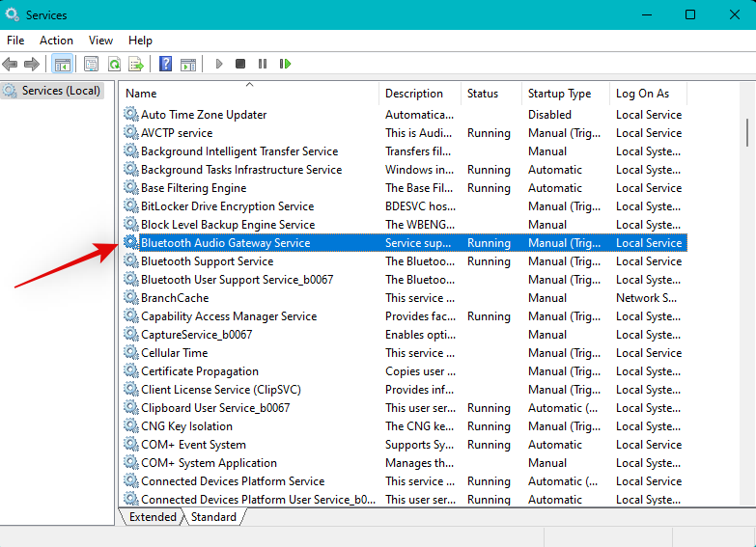Click gear icon of BranchCache row
Screen dimensions: 756x547
[x=130, y=297]
